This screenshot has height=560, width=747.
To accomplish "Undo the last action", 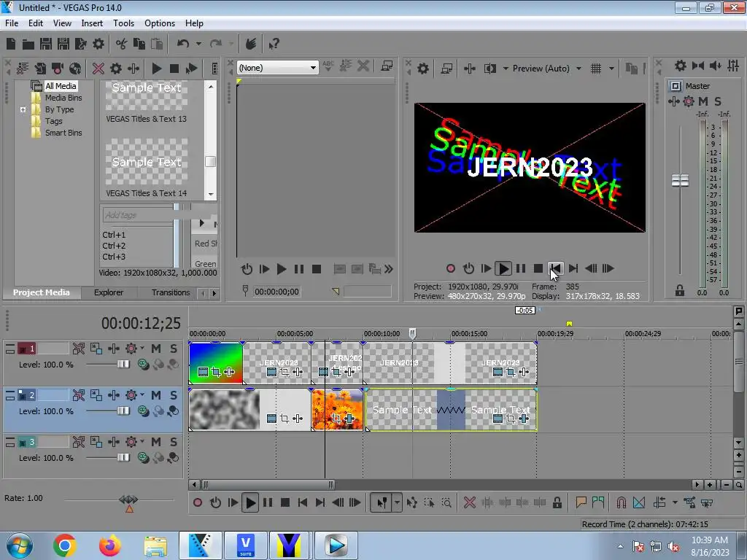I will (183, 44).
